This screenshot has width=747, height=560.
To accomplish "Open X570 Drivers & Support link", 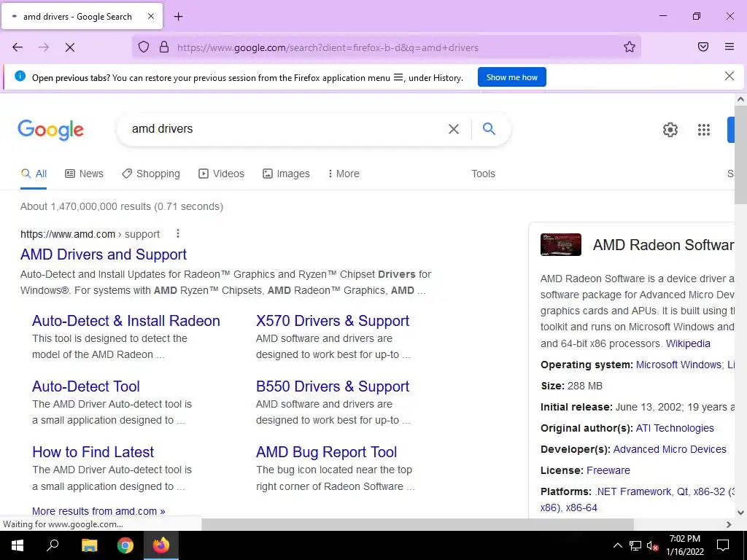I will coord(333,321).
